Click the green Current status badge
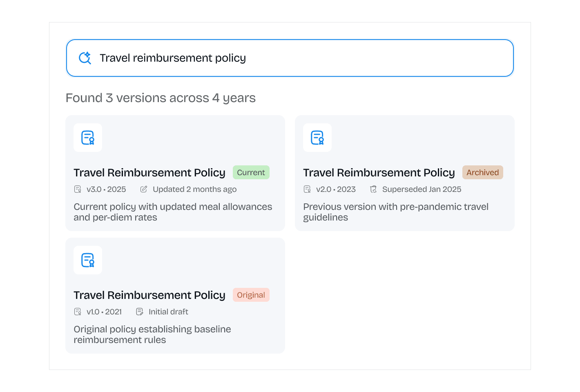Screen dimensions: 580x392 (251, 172)
